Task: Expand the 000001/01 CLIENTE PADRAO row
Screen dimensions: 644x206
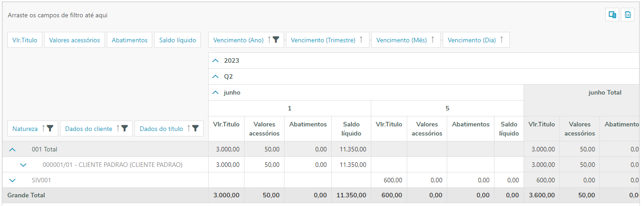Action: pos(24,165)
